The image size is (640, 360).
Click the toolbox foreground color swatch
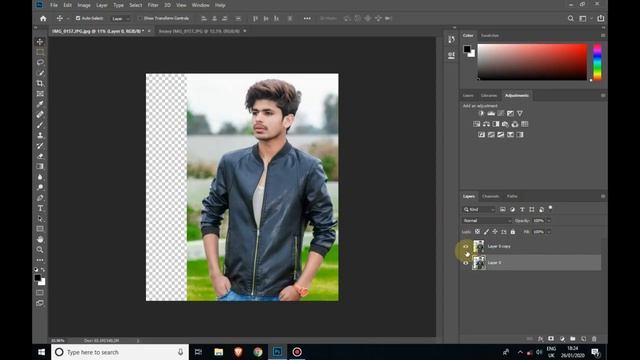point(38,278)
